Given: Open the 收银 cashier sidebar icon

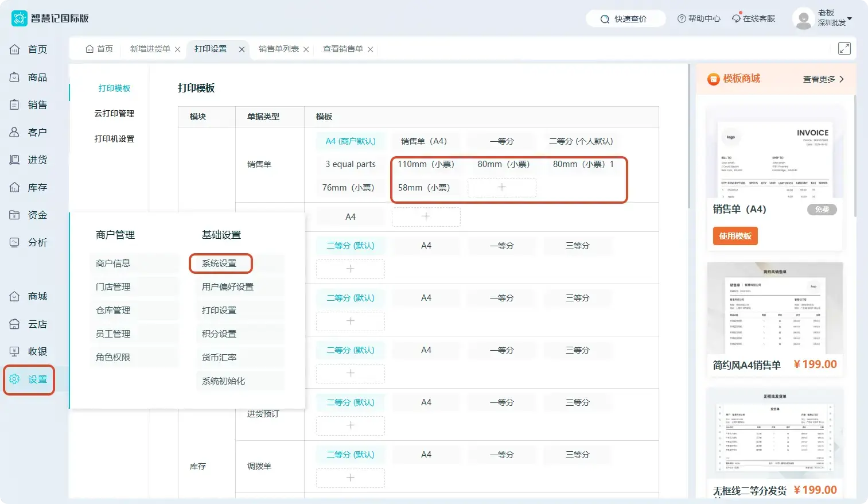Looking at the screenshot, I should [15, 351].
